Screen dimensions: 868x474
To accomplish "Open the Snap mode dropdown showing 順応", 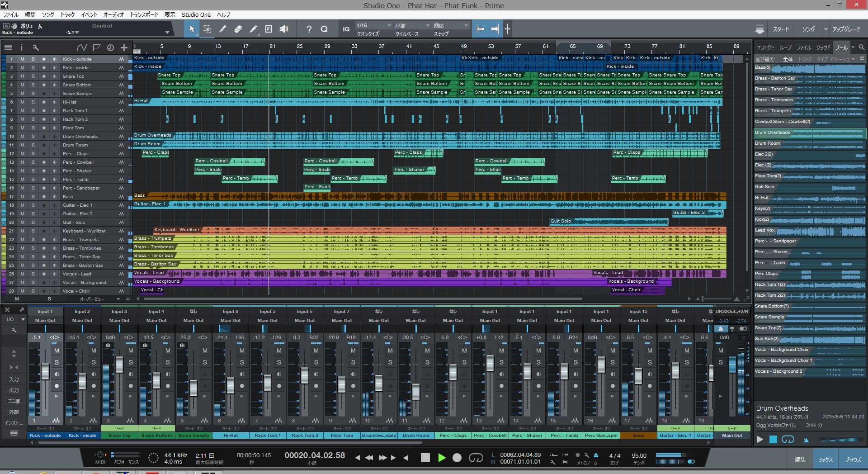I will click(x=451, y=25).
